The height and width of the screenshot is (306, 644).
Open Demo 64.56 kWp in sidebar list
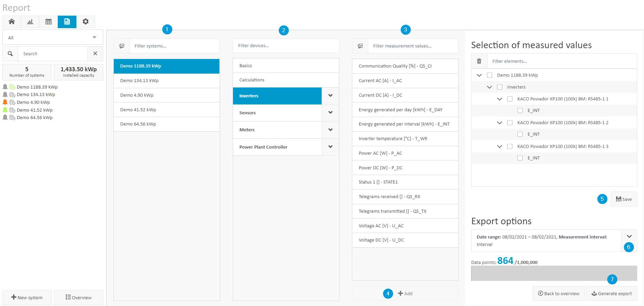[35, 117]
